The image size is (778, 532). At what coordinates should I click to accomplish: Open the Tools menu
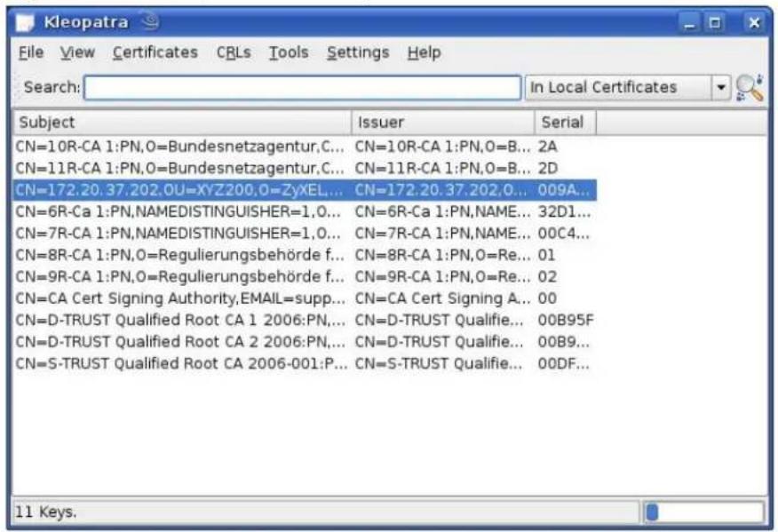coord(289,52)
